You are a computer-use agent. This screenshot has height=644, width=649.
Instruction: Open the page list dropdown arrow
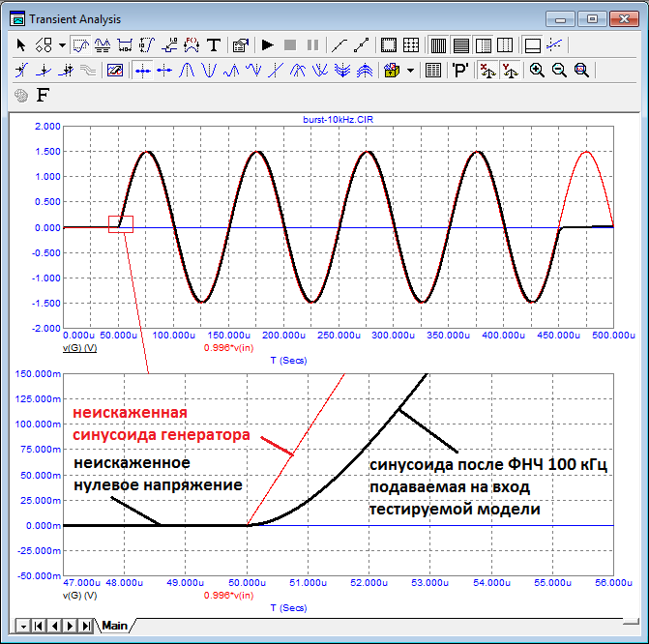click(23, 627)
